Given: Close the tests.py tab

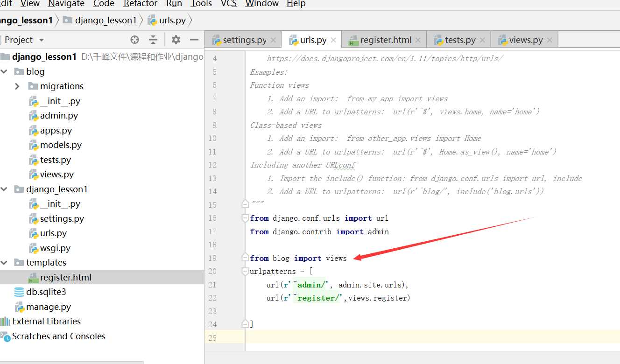Looking at the screenshot, I should [482, 40].
